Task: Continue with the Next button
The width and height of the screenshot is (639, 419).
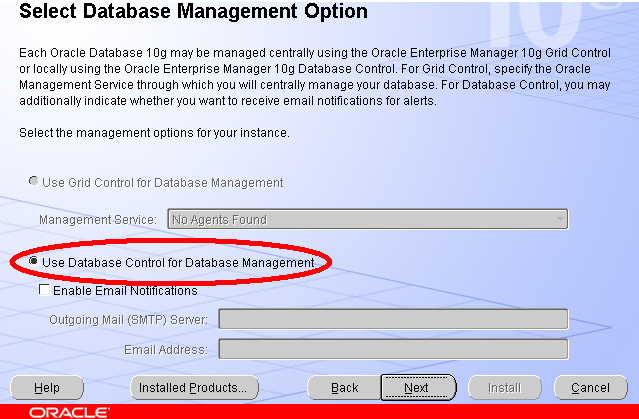Action: click(x=419, y=388)
